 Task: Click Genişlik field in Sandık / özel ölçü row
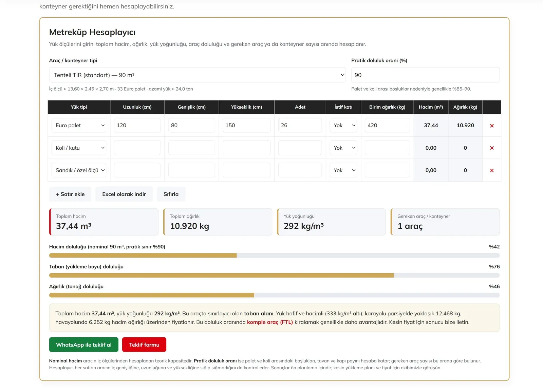coord(191,170)
